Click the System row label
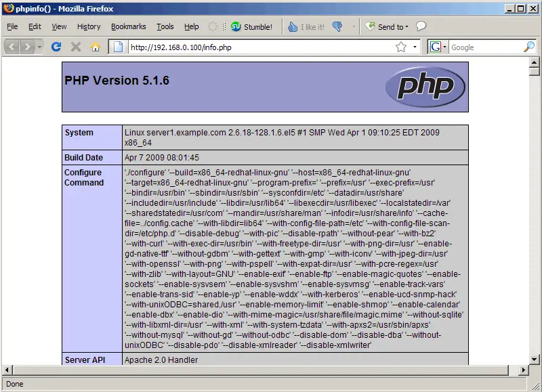Screen dimensions: 542x392 pos(79,133)
